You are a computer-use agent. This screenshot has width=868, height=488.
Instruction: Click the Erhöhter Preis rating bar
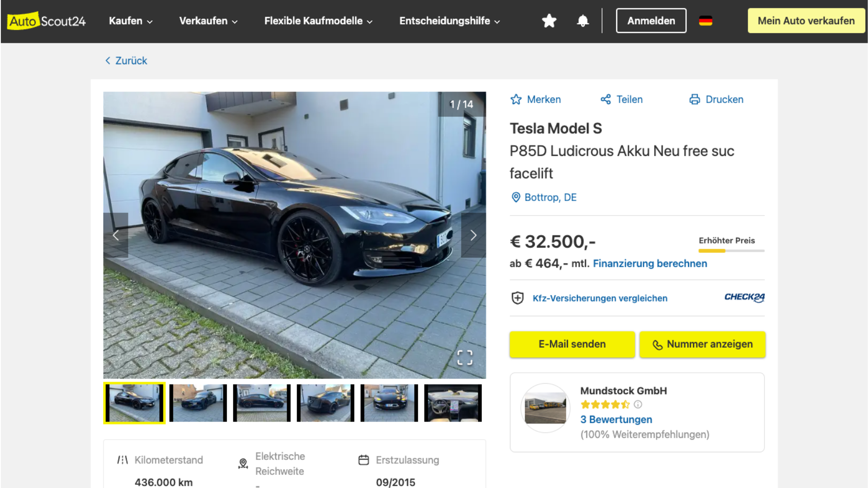[731, 250]
